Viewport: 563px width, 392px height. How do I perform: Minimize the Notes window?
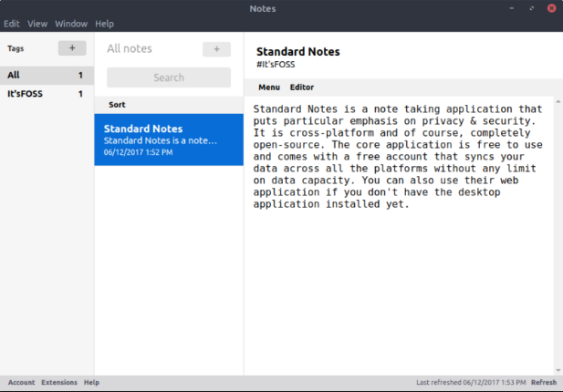tap(512, 8)
